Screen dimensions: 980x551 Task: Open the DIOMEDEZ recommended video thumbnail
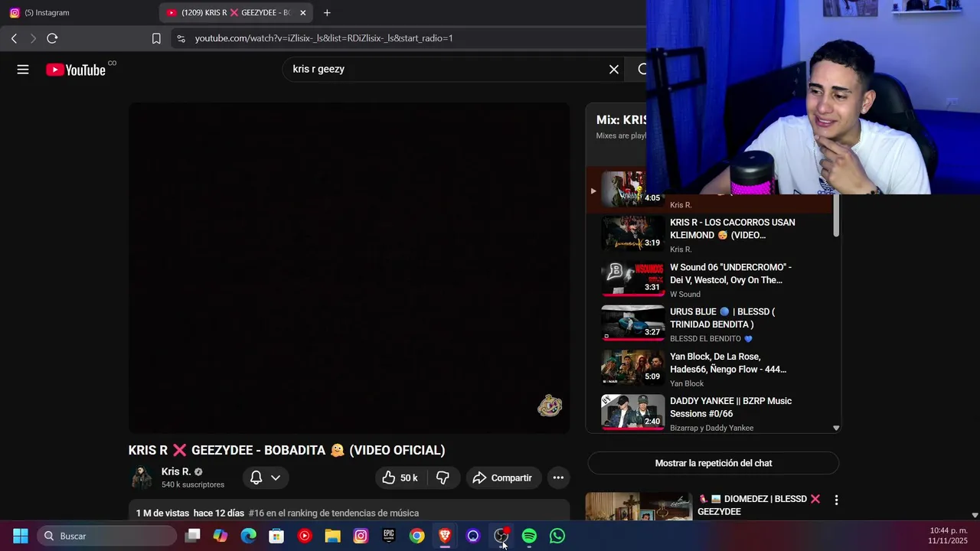(639, 506)
